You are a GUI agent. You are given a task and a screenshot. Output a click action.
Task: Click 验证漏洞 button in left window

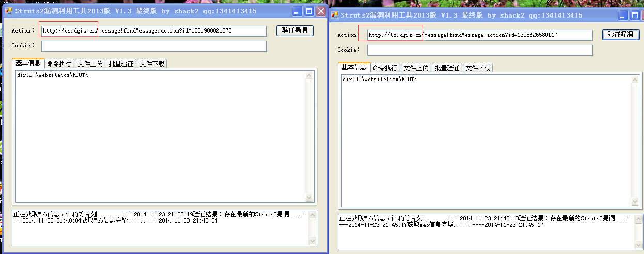(x=295, y=30)
